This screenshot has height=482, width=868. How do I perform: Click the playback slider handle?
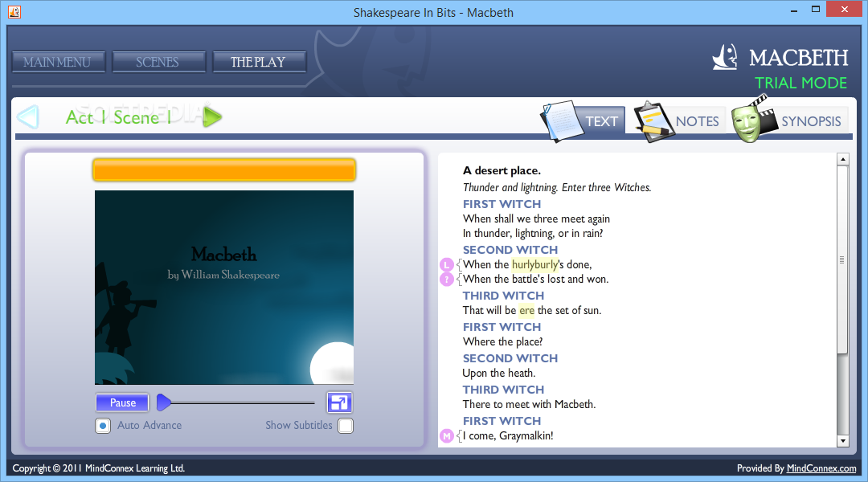pos(164,402)
